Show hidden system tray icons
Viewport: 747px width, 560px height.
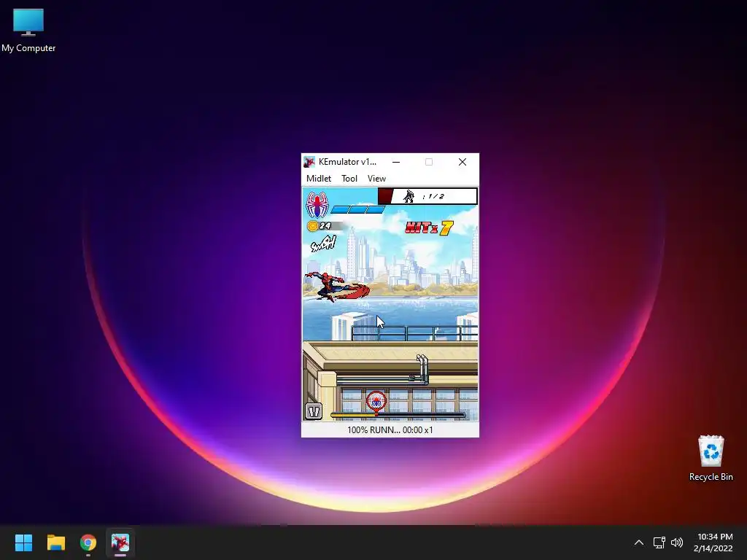pos(639,542)
